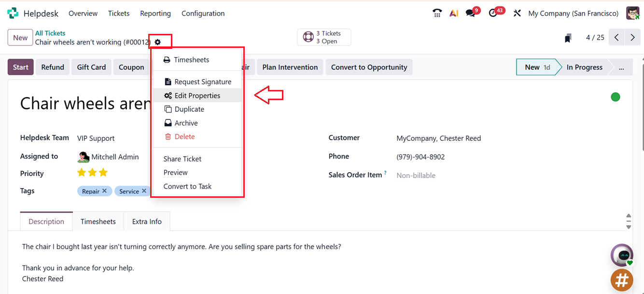Open the My Company (San Francisco) switcher
This screenshot has height=294, width=644.
(573, 13)
